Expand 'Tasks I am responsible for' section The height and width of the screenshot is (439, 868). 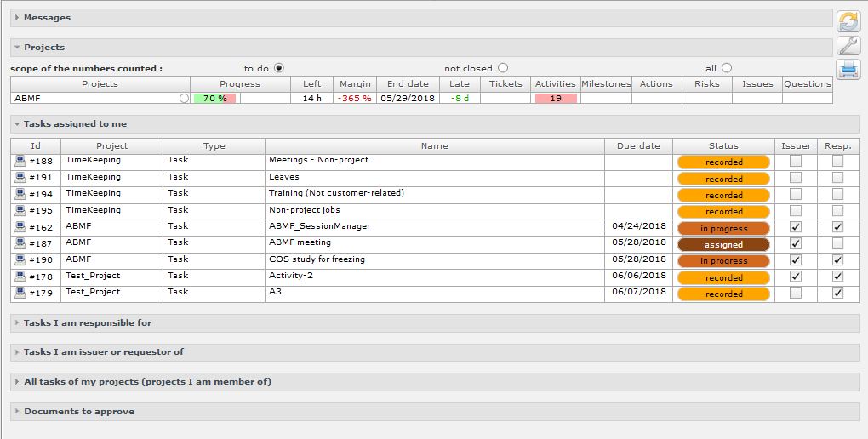[x=88, y=323]
